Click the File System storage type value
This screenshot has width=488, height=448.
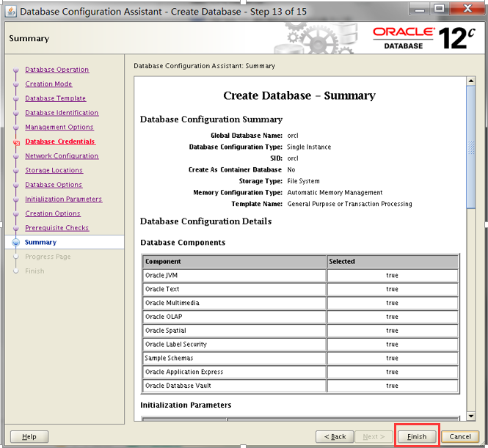[303, 181]
